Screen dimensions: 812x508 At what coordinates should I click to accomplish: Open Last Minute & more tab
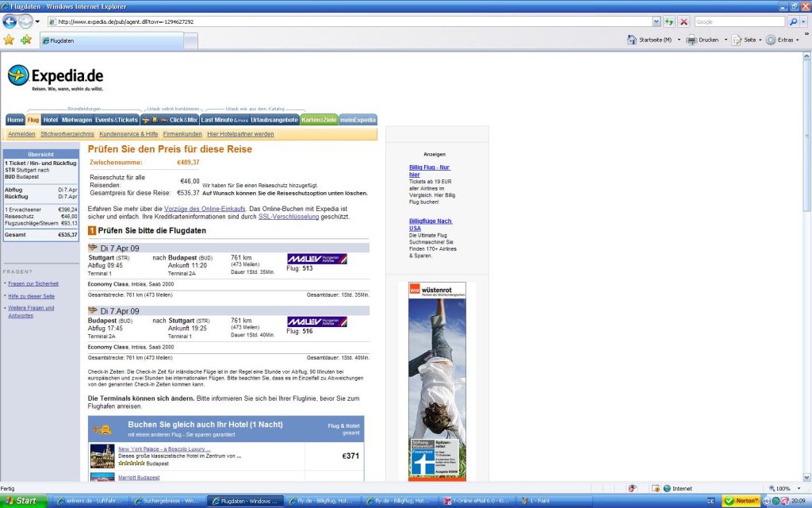click(224, 120)
